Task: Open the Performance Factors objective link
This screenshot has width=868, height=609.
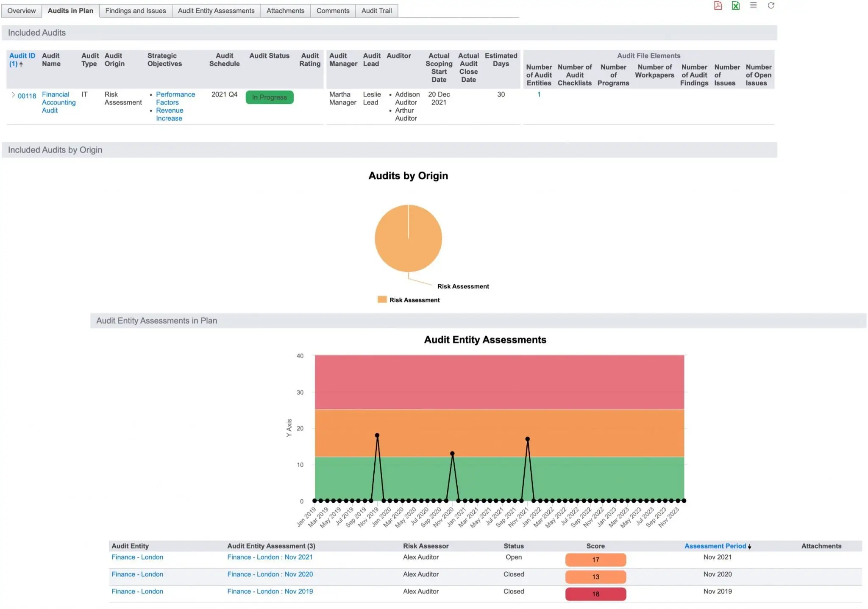Action: pyautogui.click(x=175, y=98)
